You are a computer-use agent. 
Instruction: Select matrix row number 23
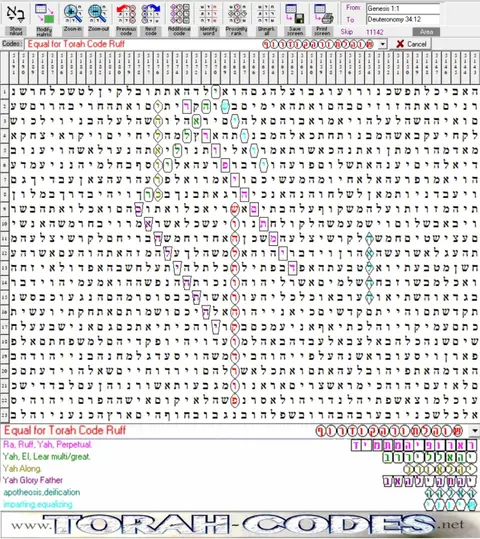tap(4, 415)
